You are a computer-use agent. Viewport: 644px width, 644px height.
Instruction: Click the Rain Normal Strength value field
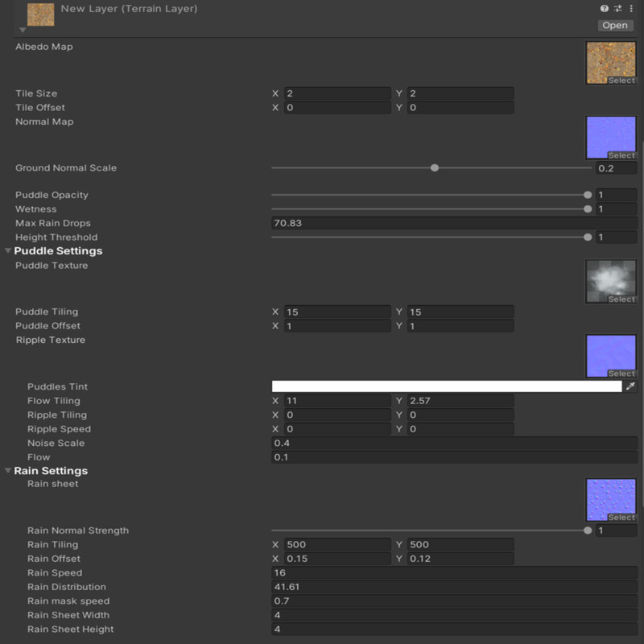pos(617,530)
